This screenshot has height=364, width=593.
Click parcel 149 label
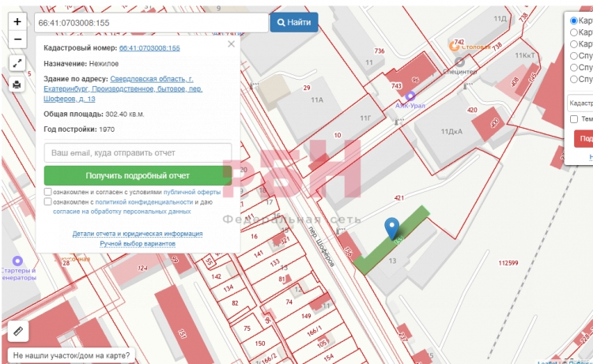(306, 316)
